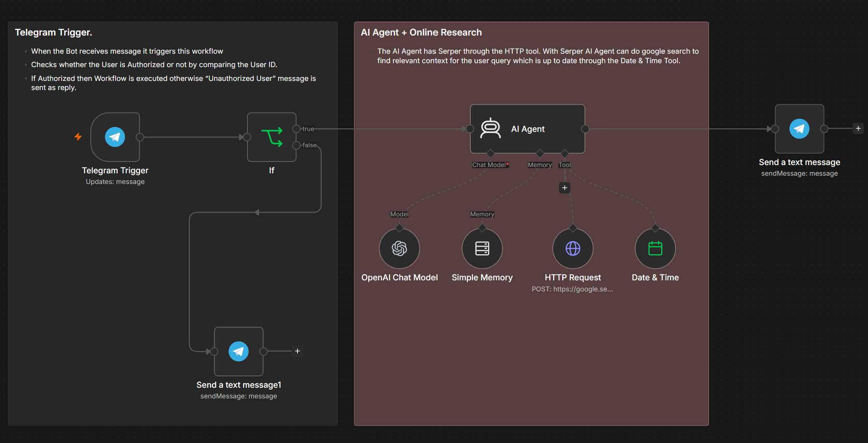868x443 pixels.
Task: Select 'AI Agent + Online Research' note title
Action: 421,32
